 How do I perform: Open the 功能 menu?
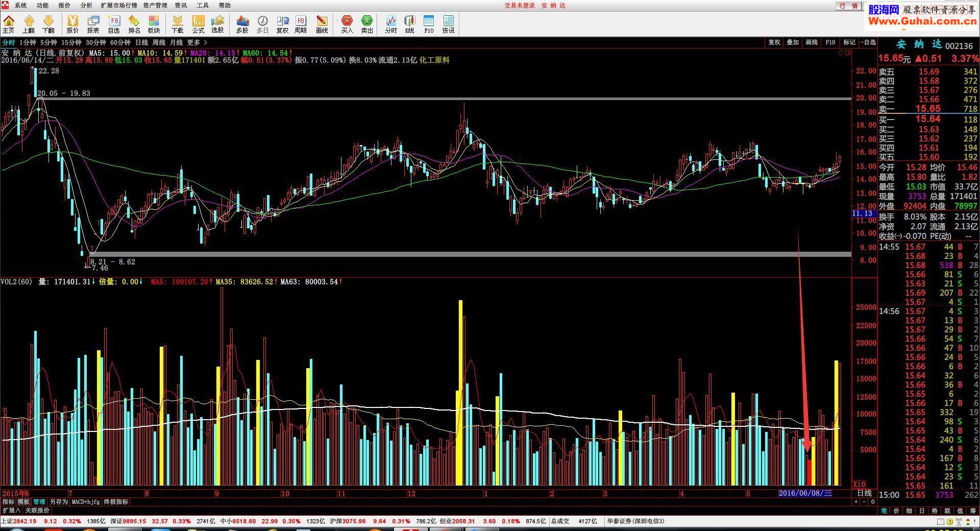click(42, 6)
